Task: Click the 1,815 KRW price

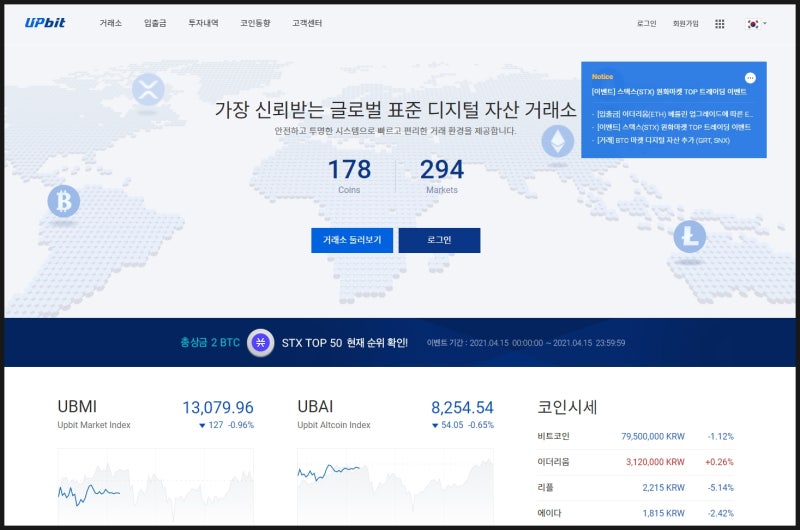Action: click(x=663, y=513)
